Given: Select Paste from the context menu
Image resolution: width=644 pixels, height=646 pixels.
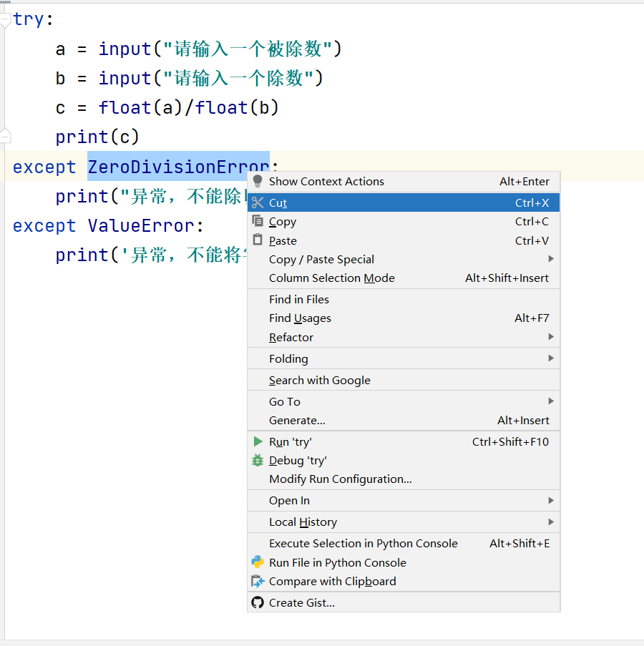Looking at the screenshot, I should (x=404, y=240).
